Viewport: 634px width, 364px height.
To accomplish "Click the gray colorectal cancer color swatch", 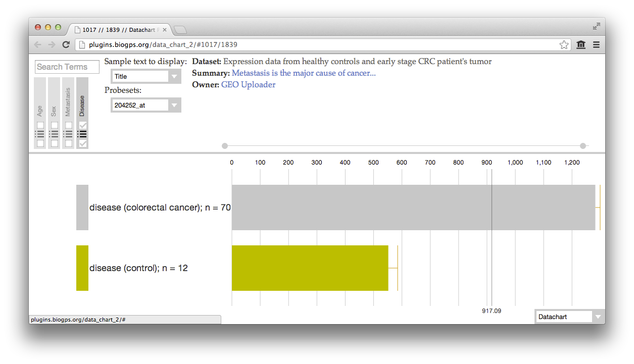I will 82,207.
